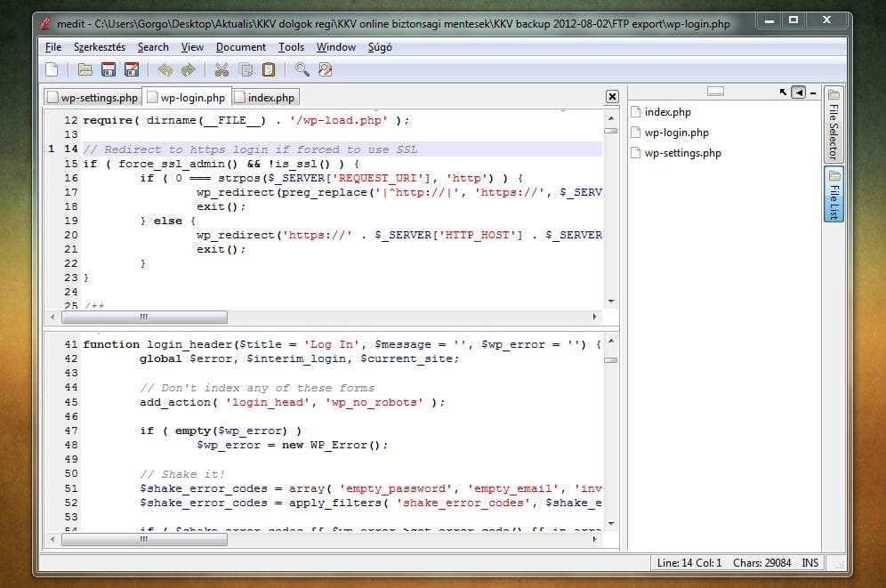Click down arrow of upper pane vertical scrollbar
The width and height of the screenshot is (886, 588).
[x=611, y=302]
